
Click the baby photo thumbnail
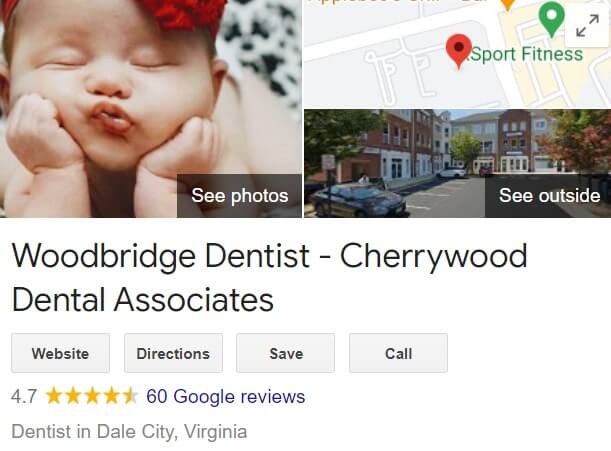150,108
